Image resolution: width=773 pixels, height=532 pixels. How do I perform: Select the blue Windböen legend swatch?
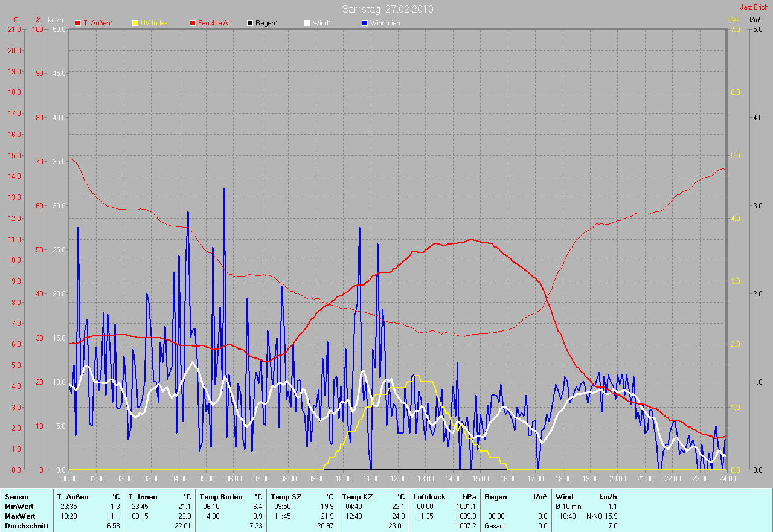(x=364, y=23)
